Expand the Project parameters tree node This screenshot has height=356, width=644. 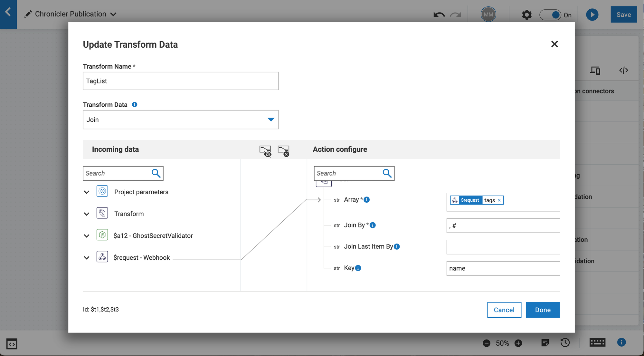(x=87, y=192)
